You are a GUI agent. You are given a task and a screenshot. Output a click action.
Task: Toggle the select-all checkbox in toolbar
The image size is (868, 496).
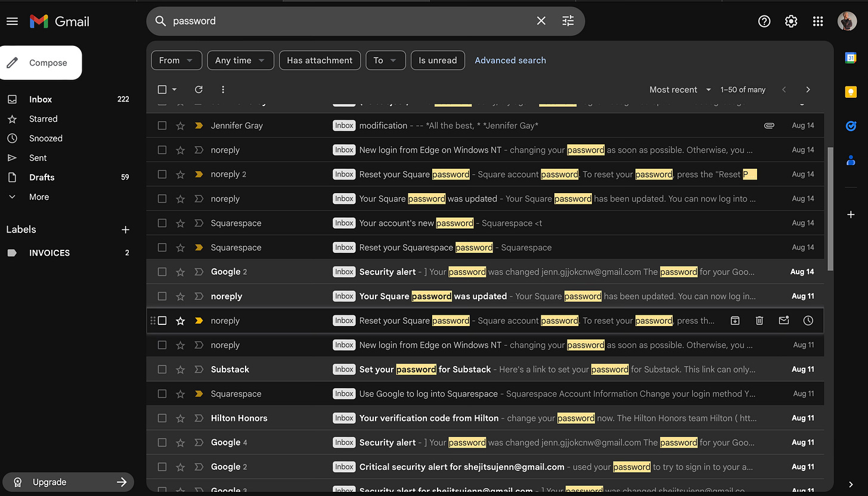pyautogui.click(x=162, y=89)
